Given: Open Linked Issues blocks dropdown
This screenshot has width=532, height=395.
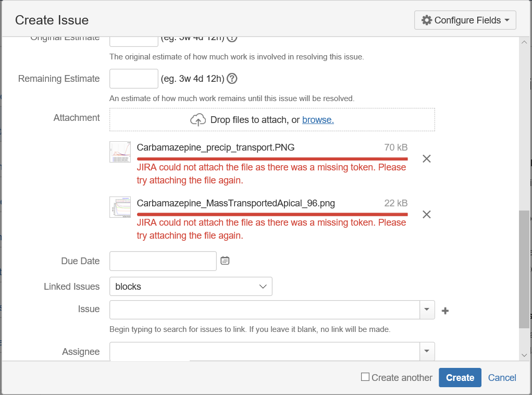Looking at the screenshot, I should coord(191,287).
